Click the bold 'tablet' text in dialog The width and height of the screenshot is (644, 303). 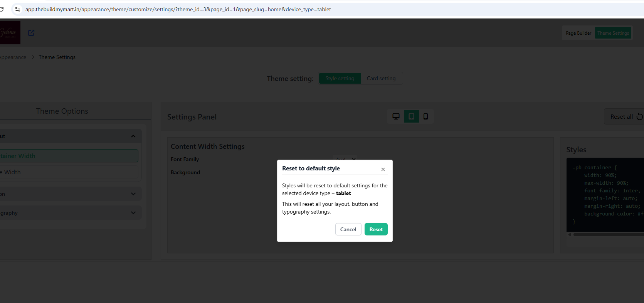pyautogui.click(x=343, y=194)
